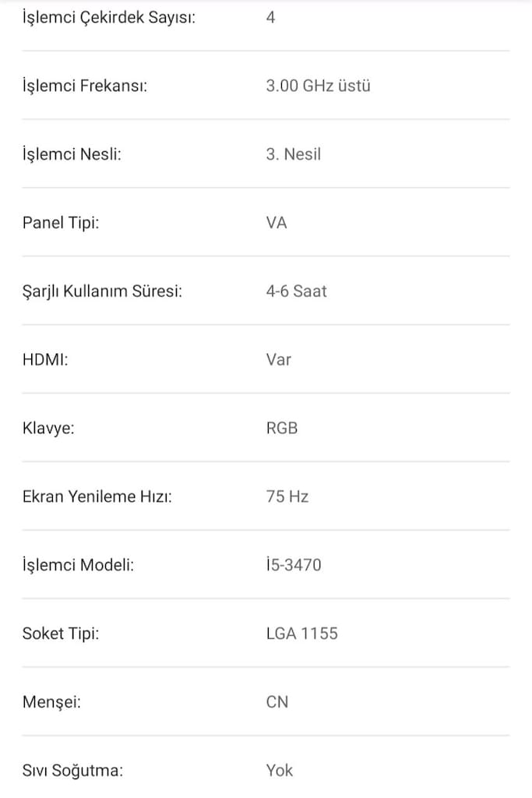Viewport: 532px width, 798px height.
Task: Select the Ekran Yenileme Hızı label
Action: 97,496
